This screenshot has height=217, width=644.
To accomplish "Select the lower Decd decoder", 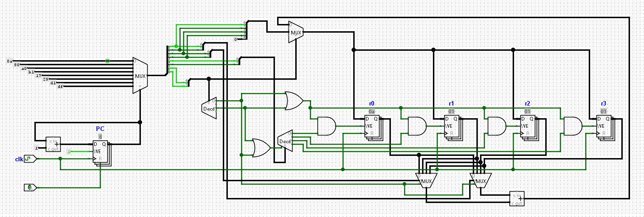I will [x=285, y=141].
